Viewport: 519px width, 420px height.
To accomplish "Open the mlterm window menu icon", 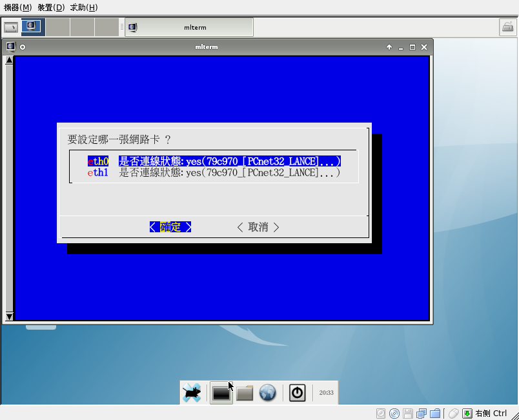I will pos(10,47).
